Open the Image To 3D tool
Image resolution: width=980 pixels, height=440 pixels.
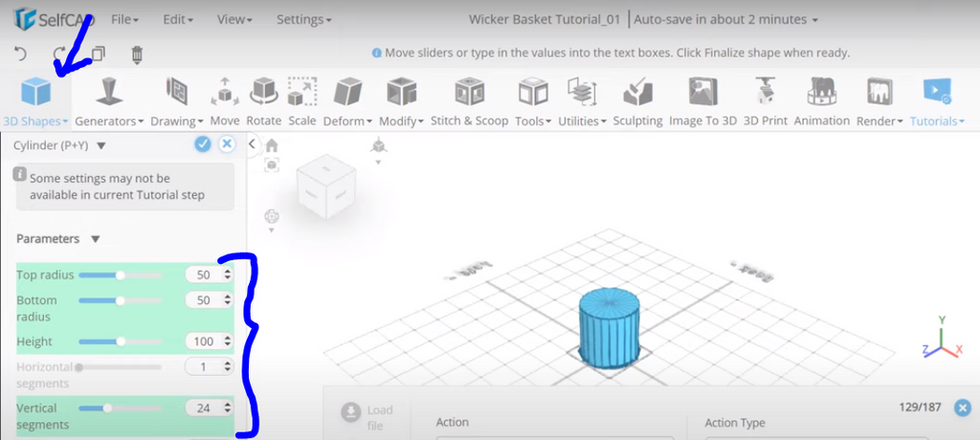coord(703,102)
